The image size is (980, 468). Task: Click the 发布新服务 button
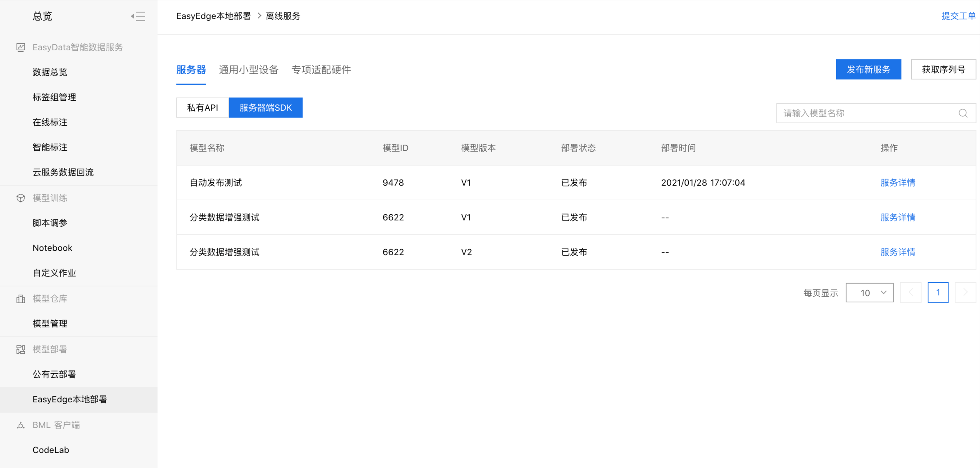869,69
